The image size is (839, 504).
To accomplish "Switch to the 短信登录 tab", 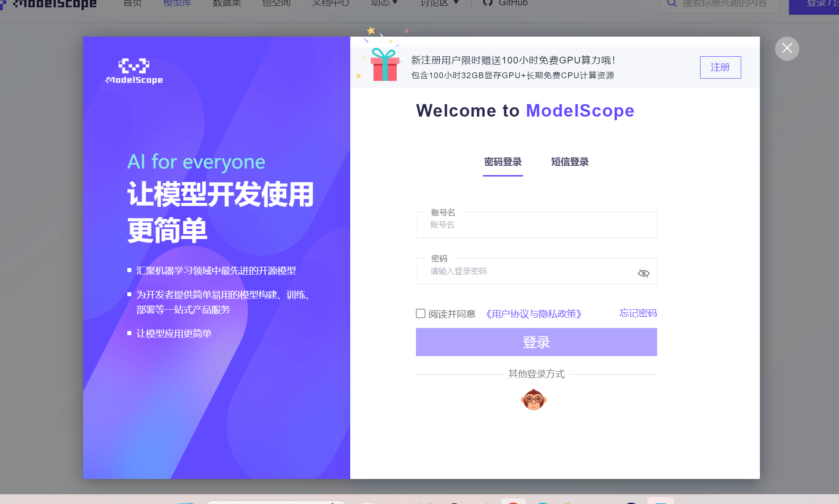I will tap(570, 162).
